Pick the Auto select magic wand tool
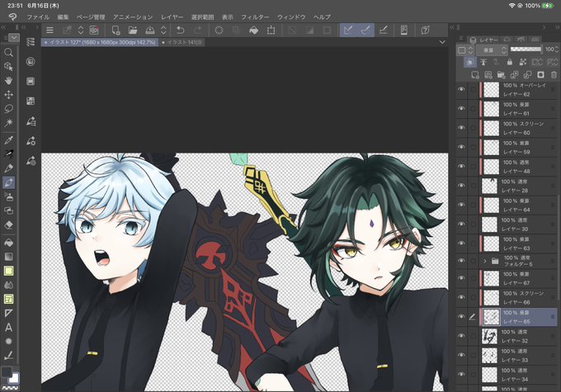 pyautogui.click(x=8, y=123)
